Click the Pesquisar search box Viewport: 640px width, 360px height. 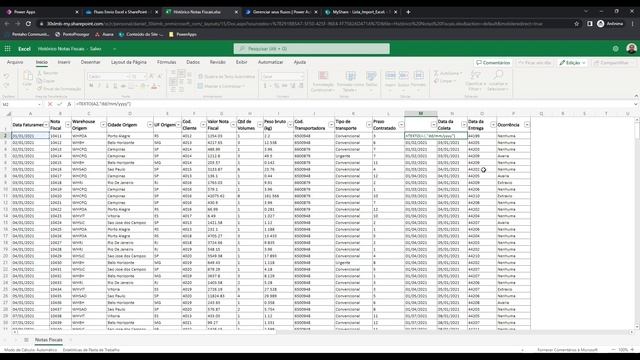click(311, 49)
